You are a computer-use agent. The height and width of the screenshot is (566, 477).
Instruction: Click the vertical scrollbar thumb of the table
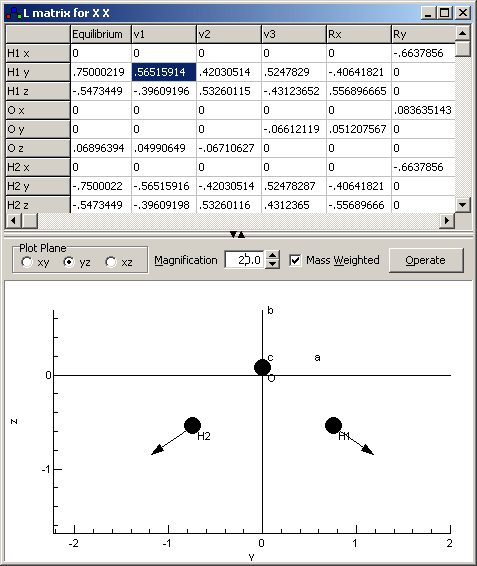463,49
